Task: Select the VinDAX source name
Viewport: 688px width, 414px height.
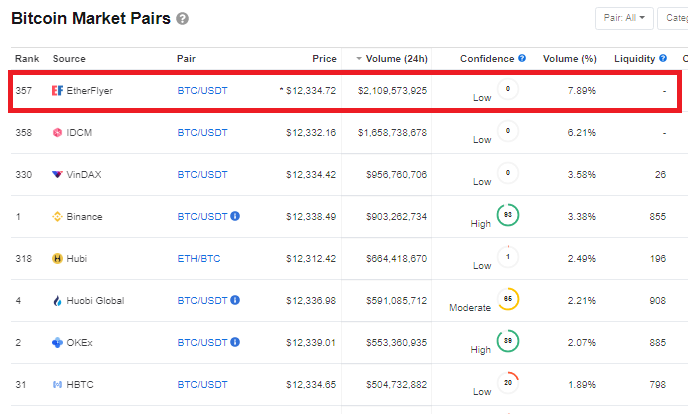Action: (x=84, y=175)
